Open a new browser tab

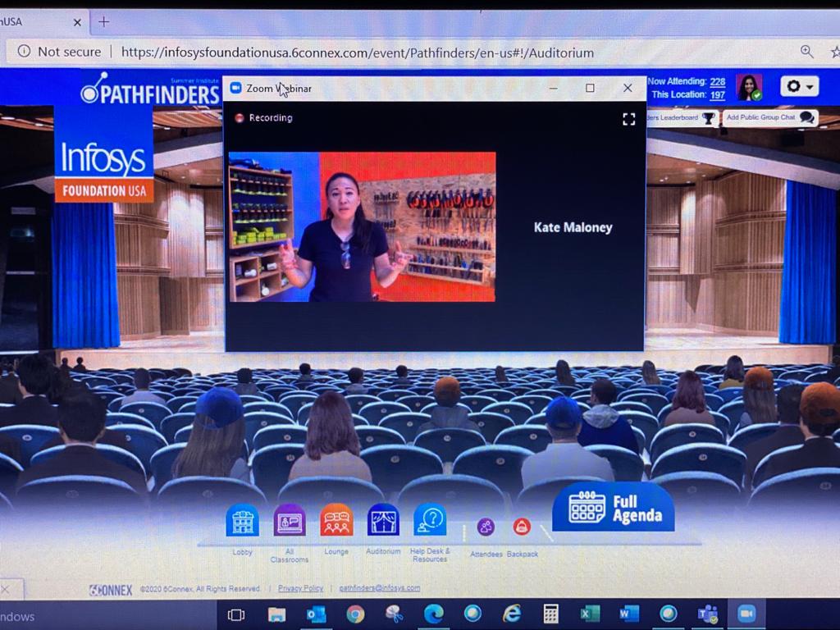click(x=104, y=22)
